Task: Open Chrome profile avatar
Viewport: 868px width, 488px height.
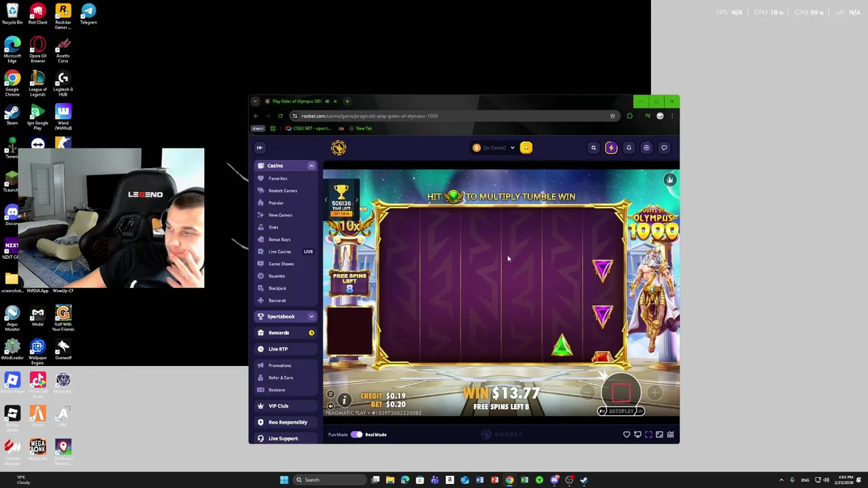Action: (660, 116)
